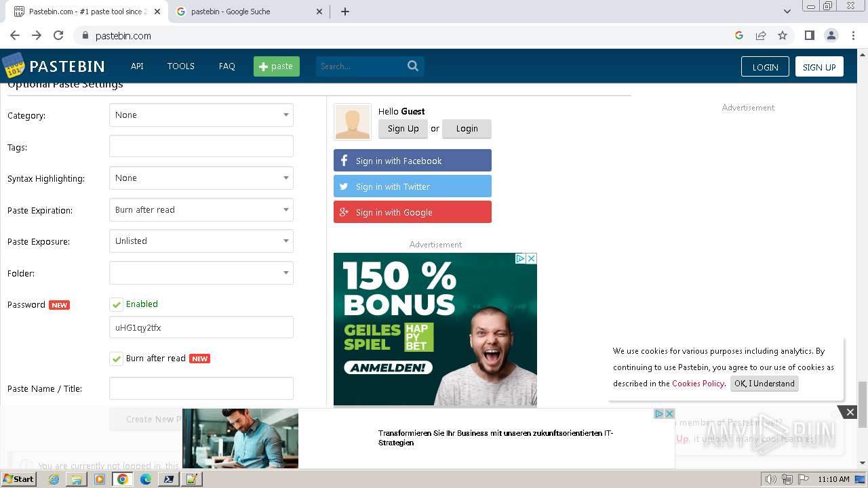Click the browser forward arrow
Image resolution: width=868 pixels, height=488 pixels.
[37, 35]
